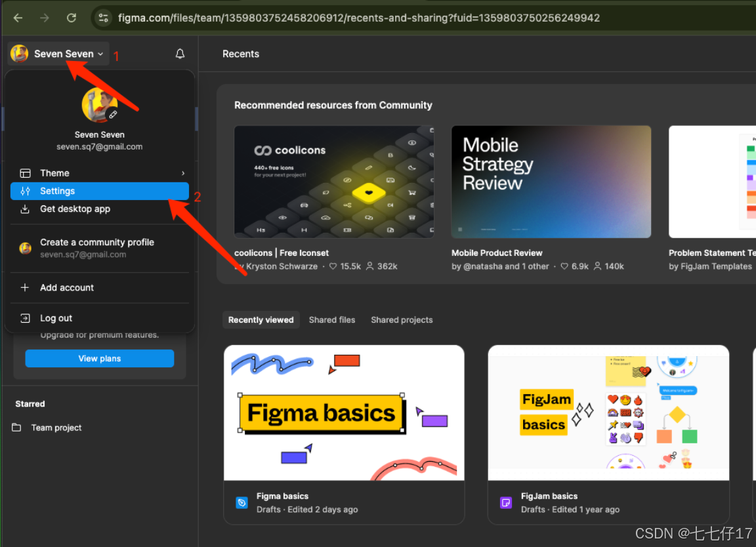
Task: Click the community profile avatar icon
Action: point(25,248)
